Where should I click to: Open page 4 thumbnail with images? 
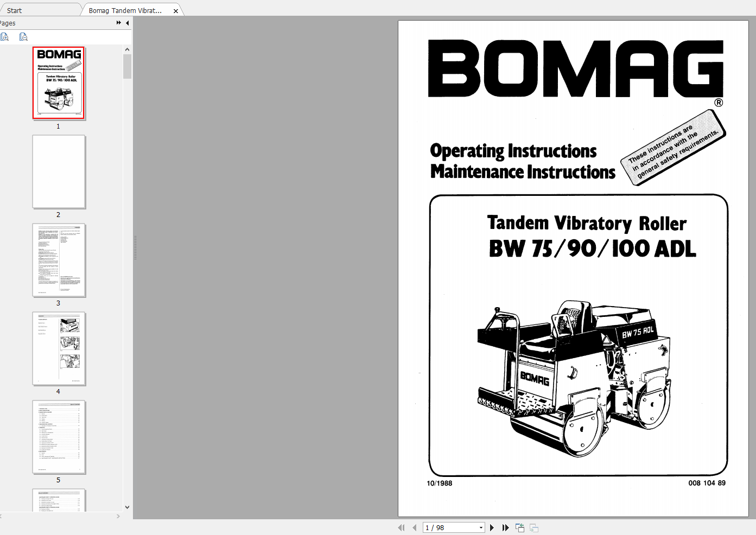(59, 348)
